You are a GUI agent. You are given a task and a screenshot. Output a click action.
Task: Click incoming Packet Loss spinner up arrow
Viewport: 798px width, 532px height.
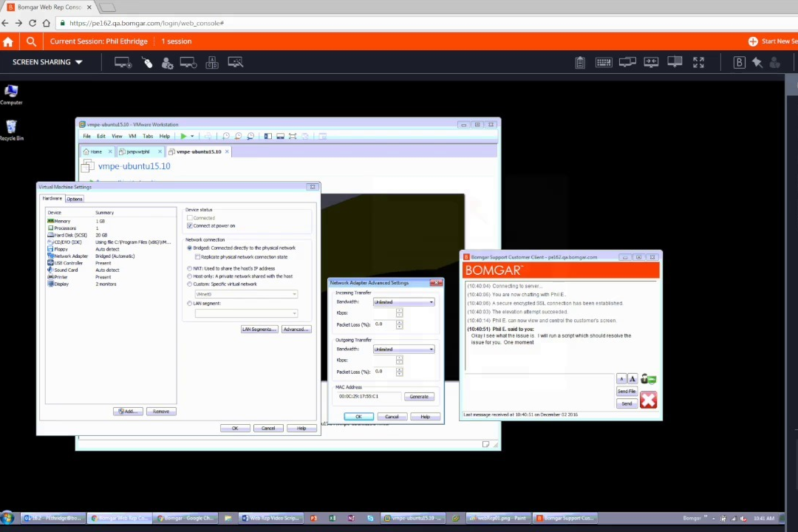(399, 322)
